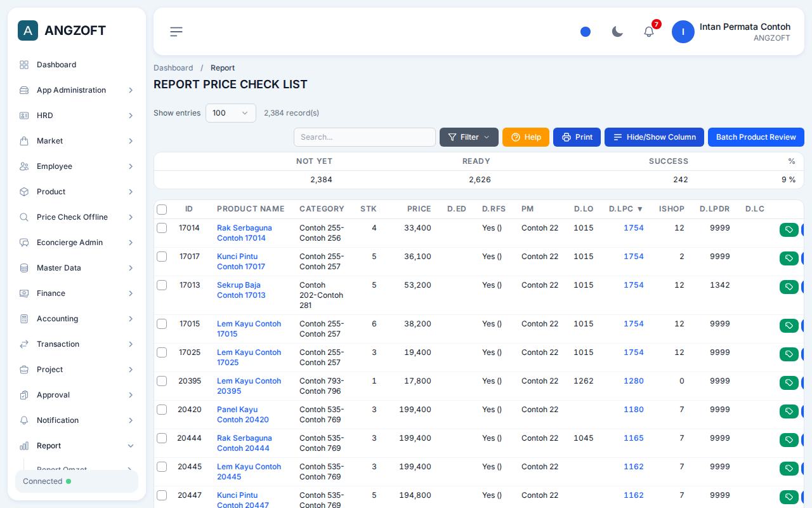Click the Master Data database icon
The height and width of the screenshot is (508, 812).
pyautogui.click(x=24, y=268)
